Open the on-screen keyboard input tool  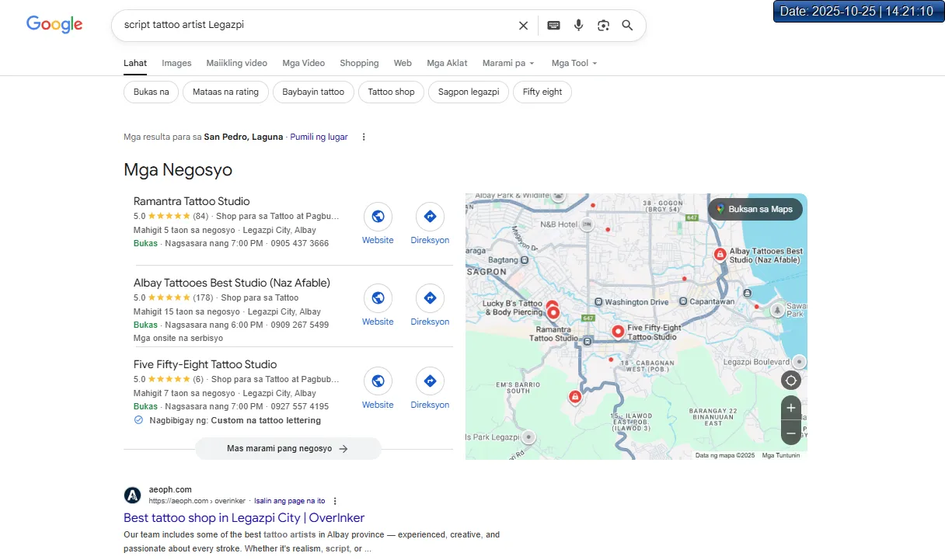click(x=553, y=26)
